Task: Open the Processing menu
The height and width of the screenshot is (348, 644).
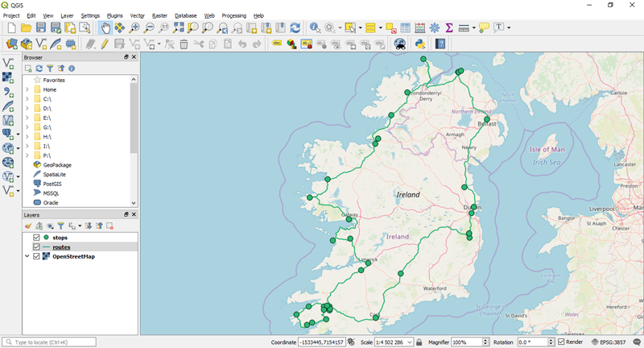Action: coord(234,15)
